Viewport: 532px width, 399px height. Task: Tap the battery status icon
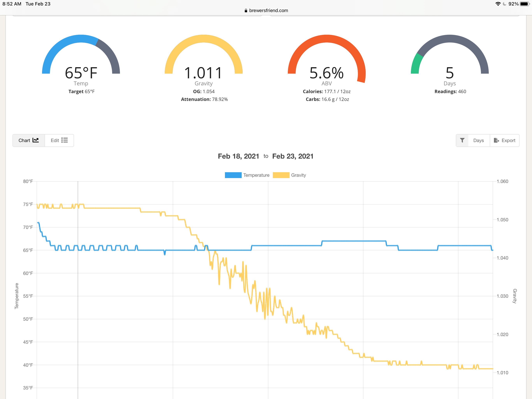click(525, 4)
